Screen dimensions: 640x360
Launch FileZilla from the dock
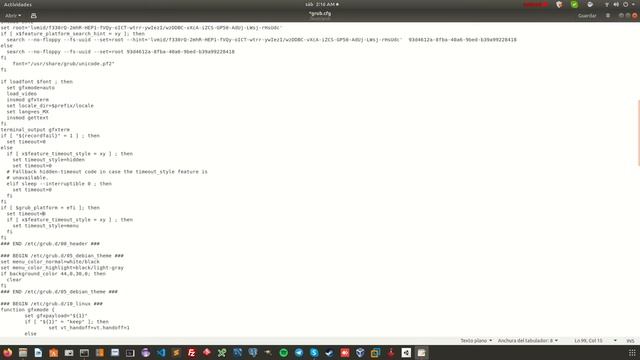tap(191, 353)
